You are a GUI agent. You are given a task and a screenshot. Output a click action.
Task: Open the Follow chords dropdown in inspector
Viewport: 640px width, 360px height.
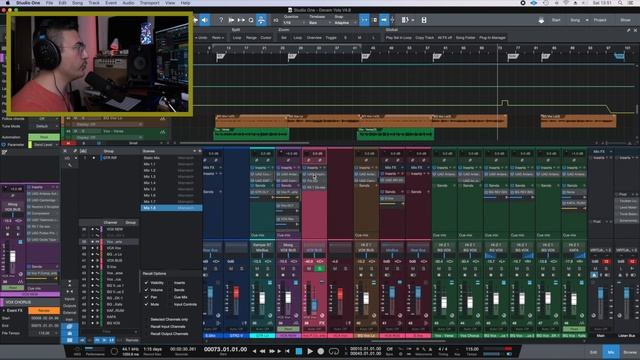(x=44, y=119)
